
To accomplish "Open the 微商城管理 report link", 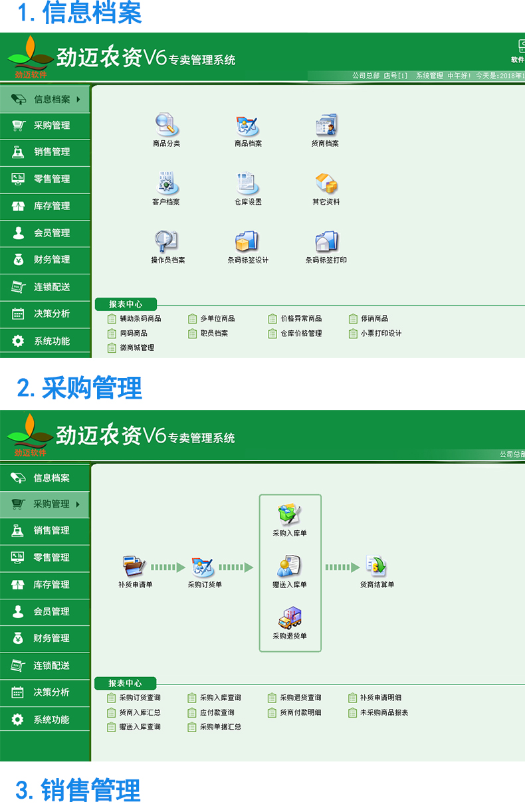I will click(131, 348).
